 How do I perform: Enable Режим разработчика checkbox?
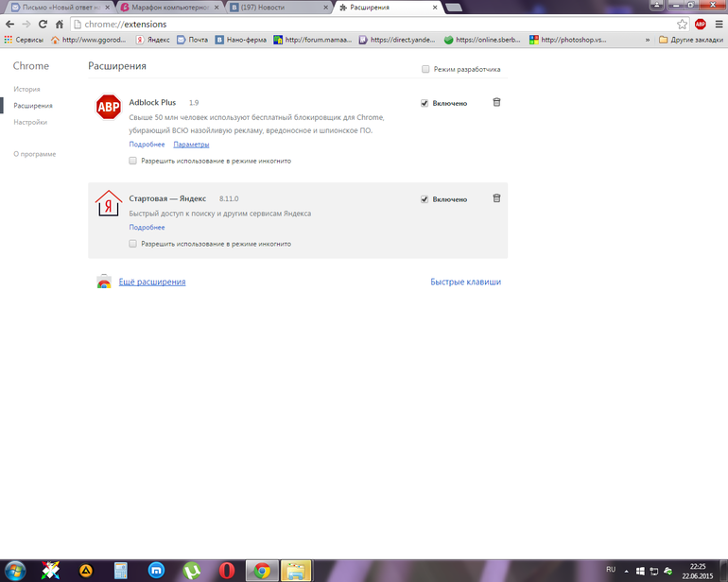pos(425,69)
